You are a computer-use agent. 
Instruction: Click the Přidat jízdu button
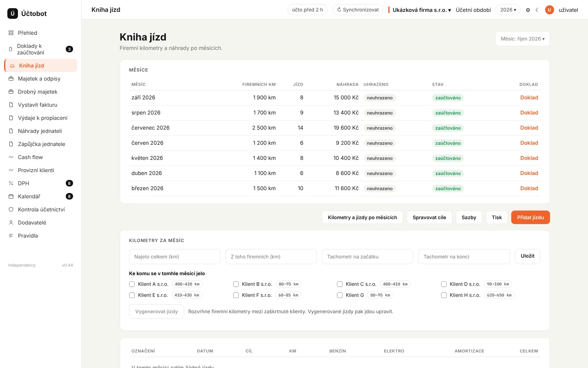pyautogui.click(x=530, y=218)
